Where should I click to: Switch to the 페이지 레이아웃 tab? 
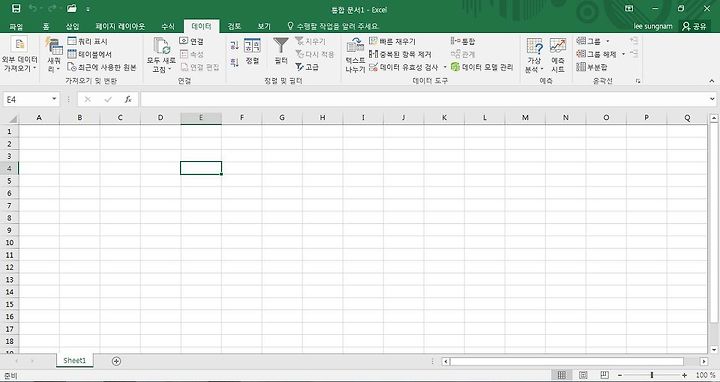(120, 27)
